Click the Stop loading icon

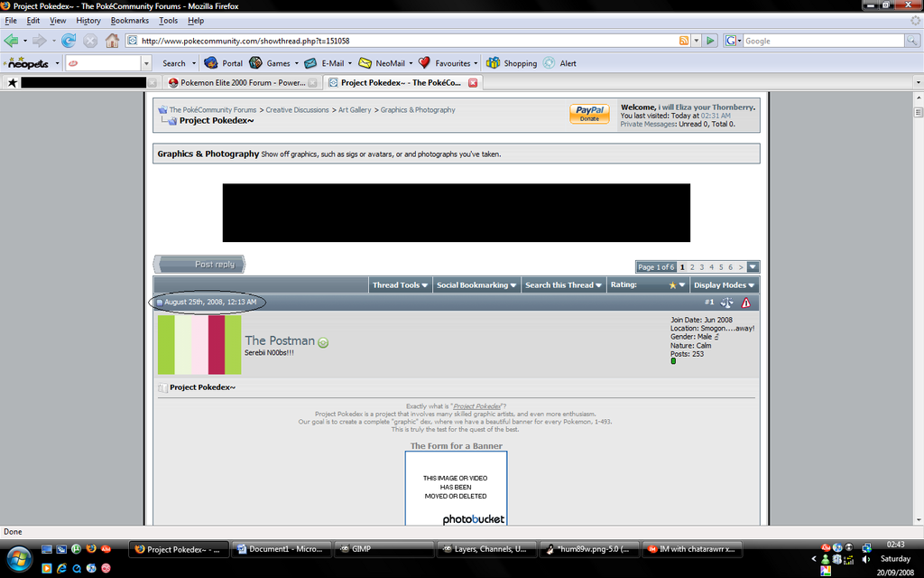point(90,41)
